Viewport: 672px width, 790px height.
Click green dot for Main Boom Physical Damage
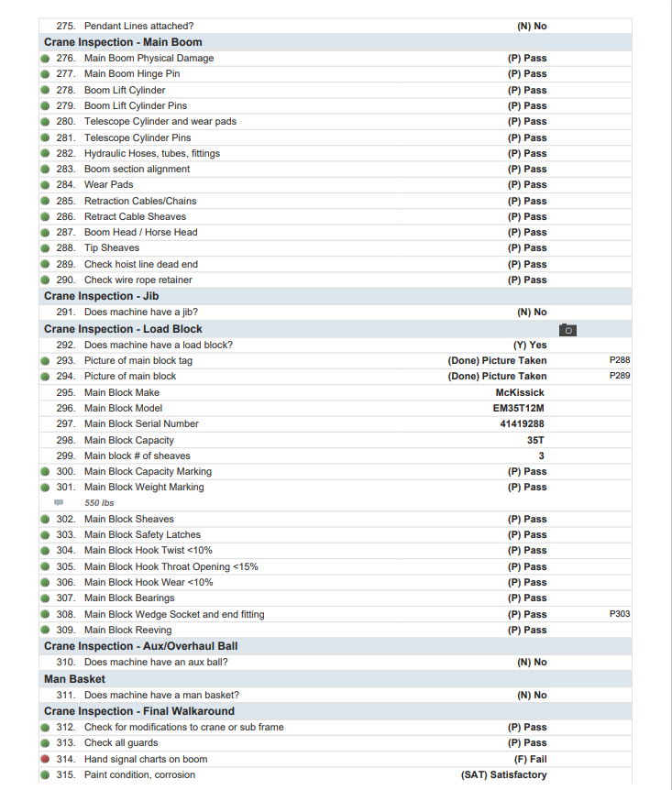[46, 58]
